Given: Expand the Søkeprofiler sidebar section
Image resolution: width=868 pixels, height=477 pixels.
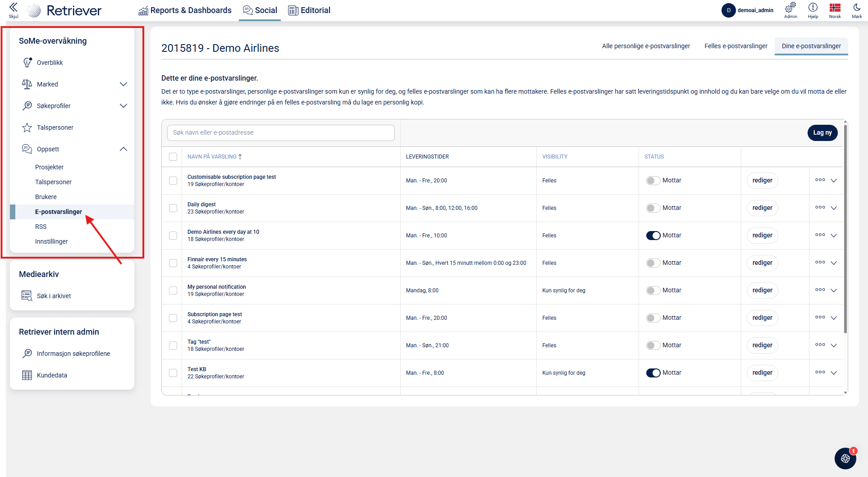Looking at the screenshot, I should tap(123, 106).
